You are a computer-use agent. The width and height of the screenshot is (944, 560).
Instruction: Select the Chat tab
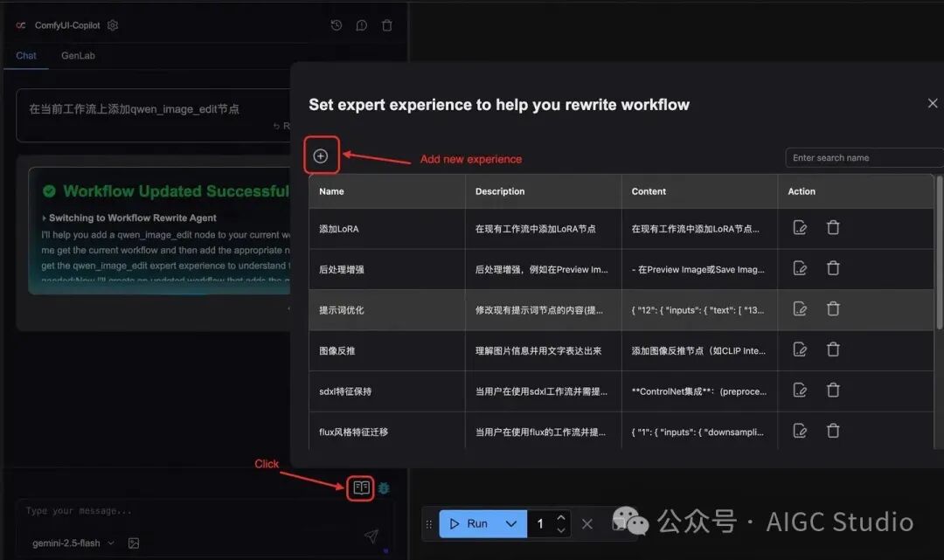tap(25, 55)
